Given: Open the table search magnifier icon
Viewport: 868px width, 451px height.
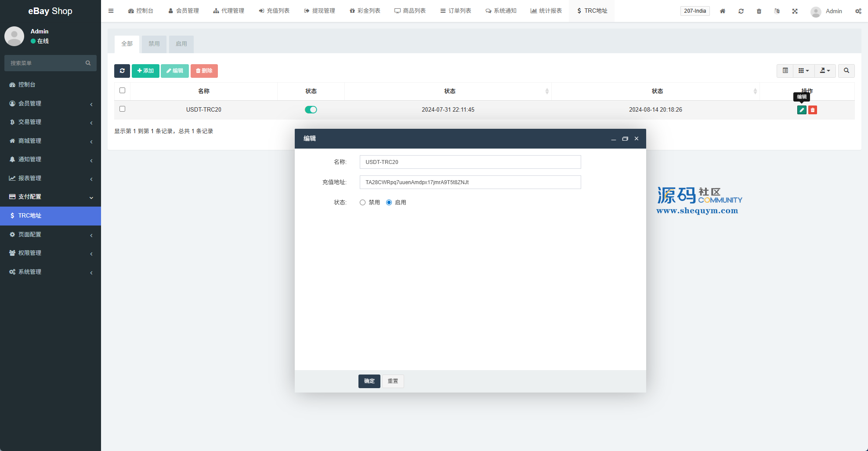Looking at the screenshot, I should coord(846,71).
